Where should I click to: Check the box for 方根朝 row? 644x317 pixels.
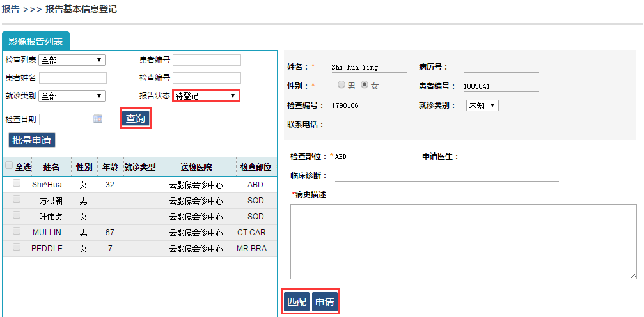coord(17,199)
